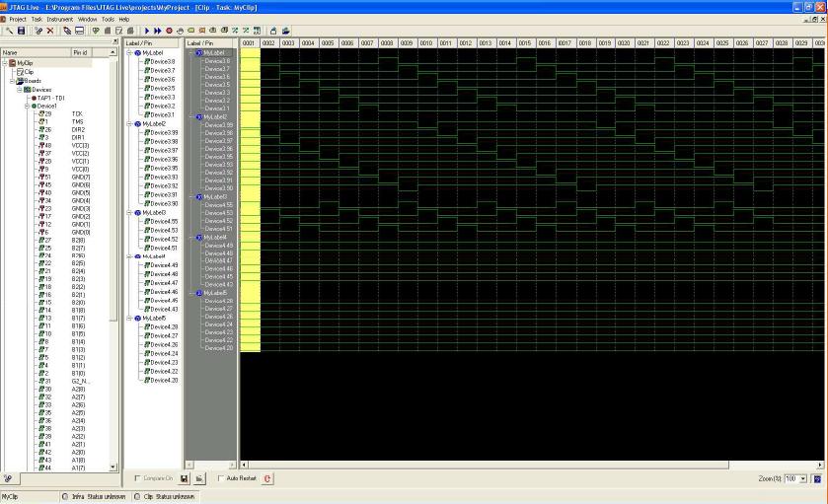Click the first toolbar icon left of save
This screenshot has width=828, height=504.
point(9,32)
